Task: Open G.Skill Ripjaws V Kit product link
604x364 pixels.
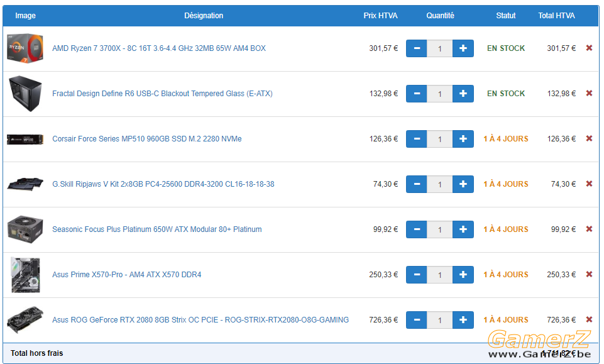Action: (x=163, y=184)
